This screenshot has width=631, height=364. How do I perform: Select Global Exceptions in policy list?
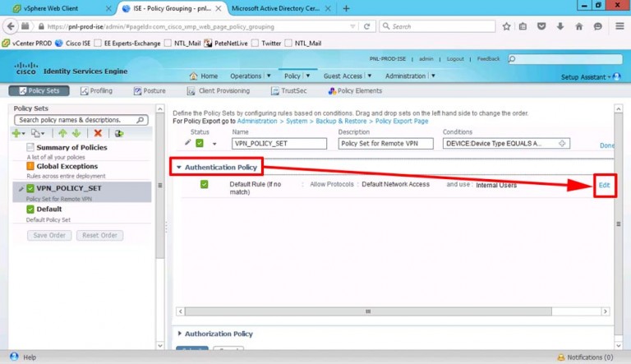(67, 166)
